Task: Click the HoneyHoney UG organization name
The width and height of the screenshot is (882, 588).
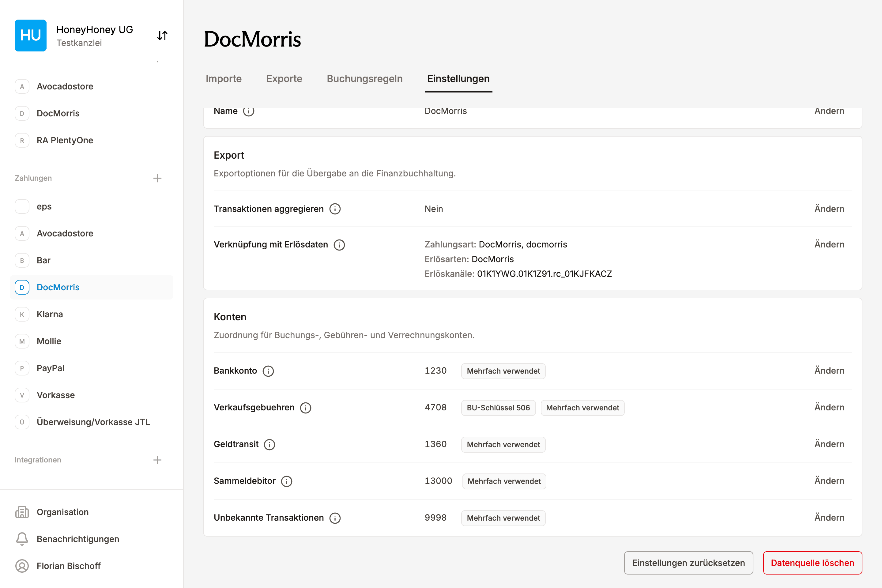Action: [95, 30]
